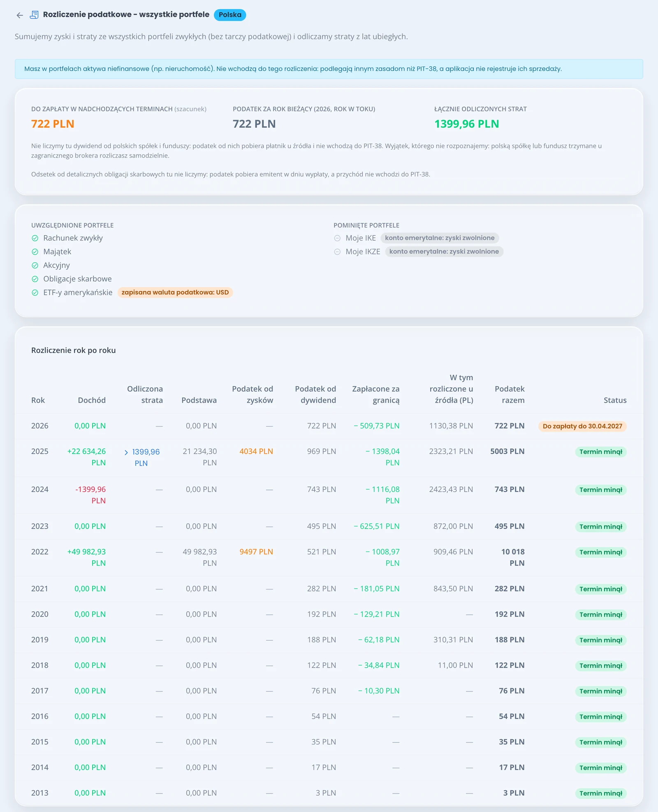
Task: Select the 'Obligacje skarbowe' portfolio name
Action: click(x=78, y=279)
